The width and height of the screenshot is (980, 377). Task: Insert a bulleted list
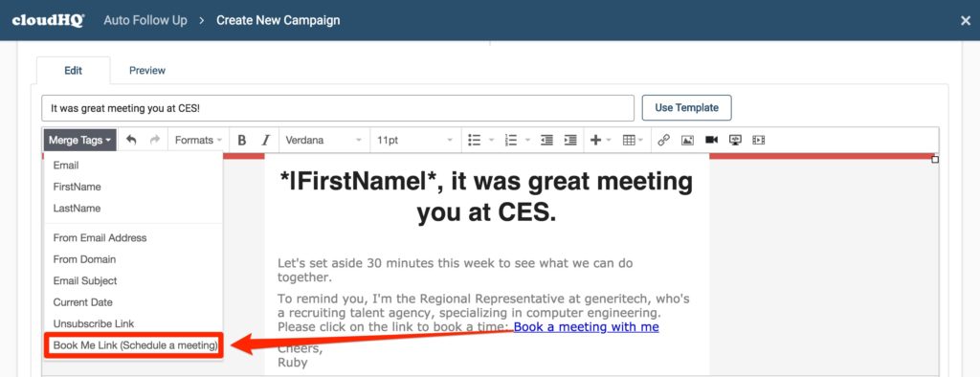point(475,140)
